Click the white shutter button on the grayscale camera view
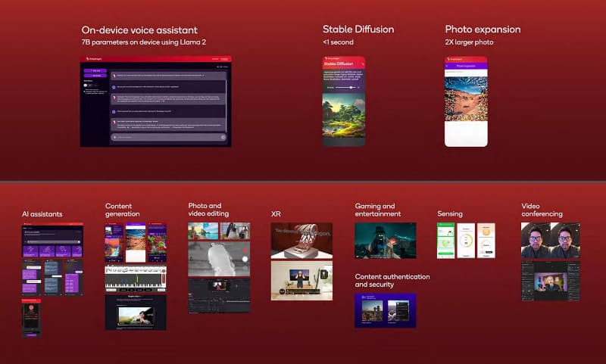The height and width of the screenshot is (364, 606). coord(245,260)
